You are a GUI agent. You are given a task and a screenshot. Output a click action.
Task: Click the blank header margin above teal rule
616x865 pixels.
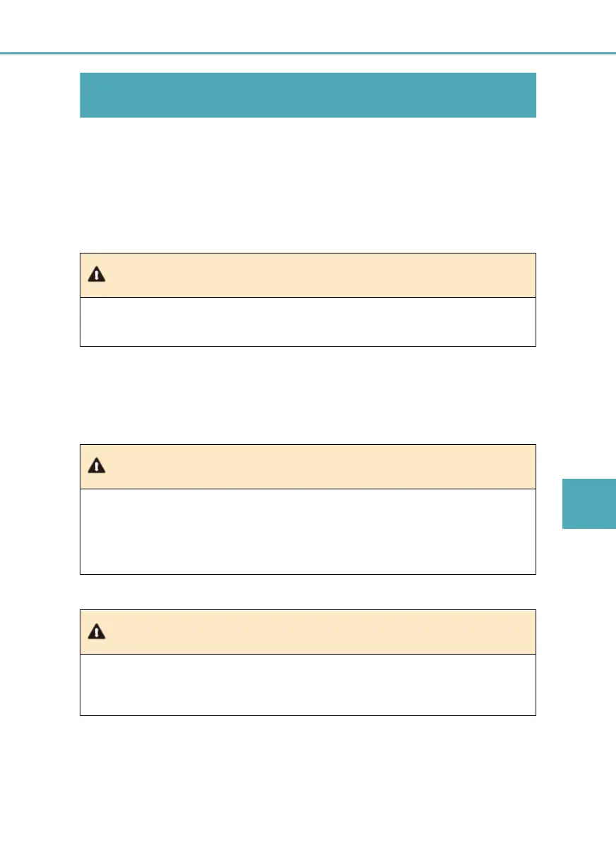(x=308, y=25)
